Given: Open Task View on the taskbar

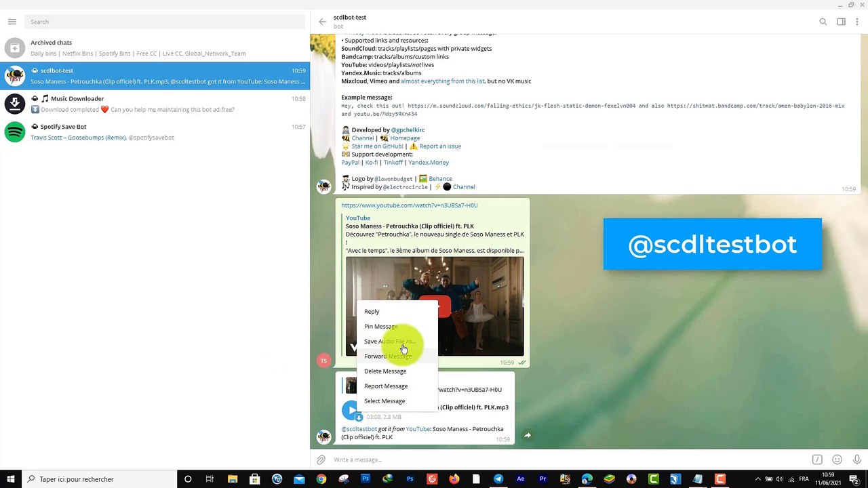Looking at the screenshot, I should 210,479.
